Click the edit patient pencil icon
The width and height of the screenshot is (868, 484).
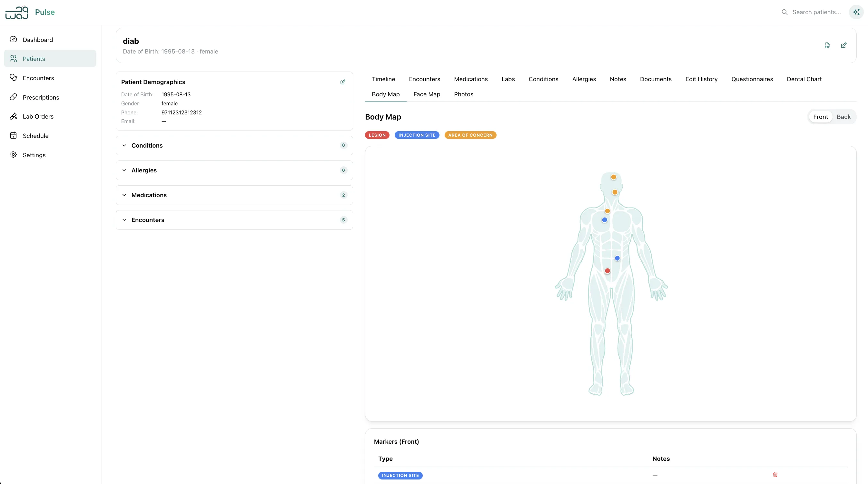[844, 45]
